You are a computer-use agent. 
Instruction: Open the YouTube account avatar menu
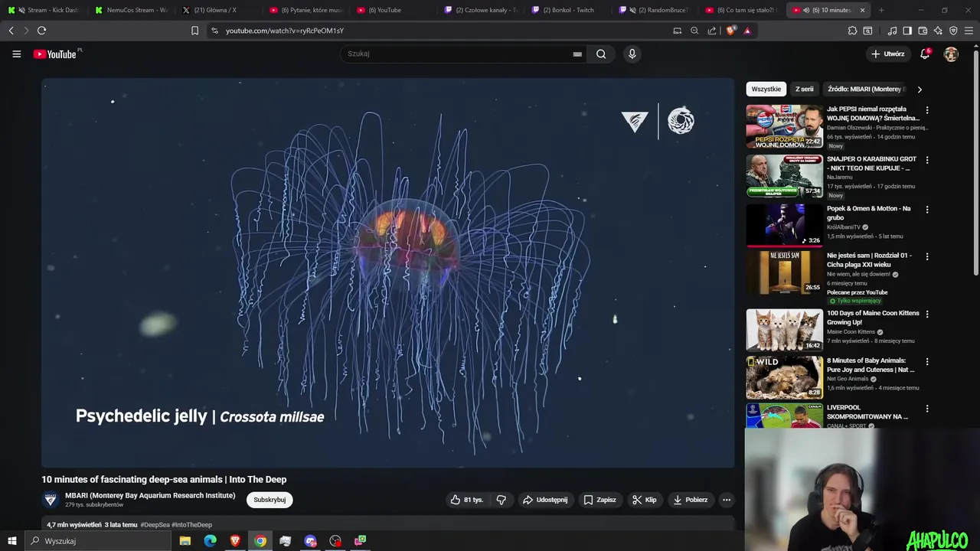coord(951,54)
